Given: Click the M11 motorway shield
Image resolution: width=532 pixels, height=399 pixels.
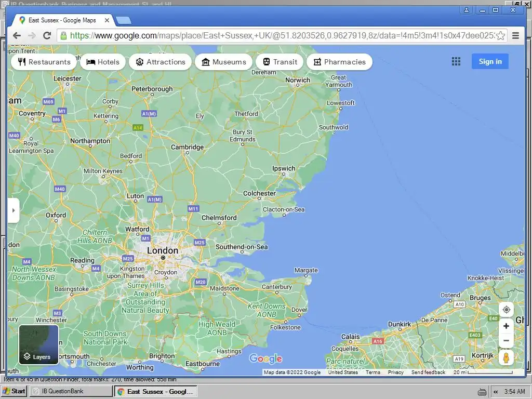Looking at the screenshot, I should (x=193, y=209).
